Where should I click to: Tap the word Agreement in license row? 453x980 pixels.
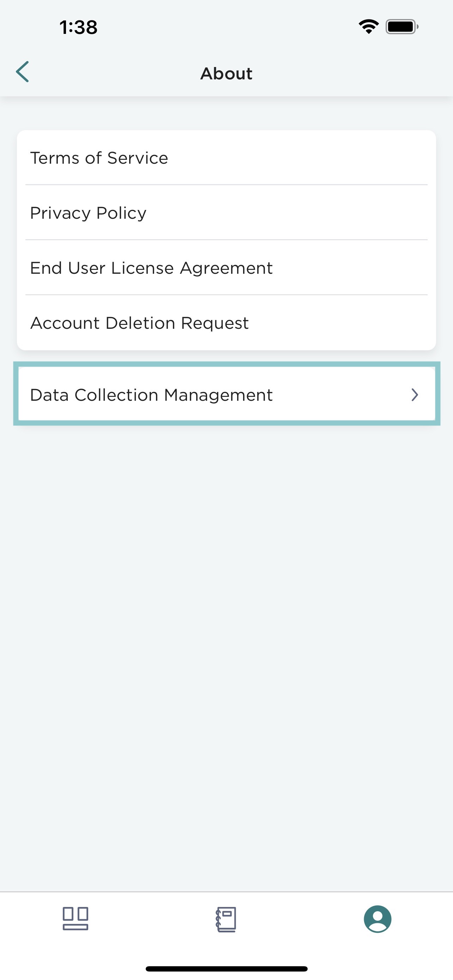(x=226, y=268)
